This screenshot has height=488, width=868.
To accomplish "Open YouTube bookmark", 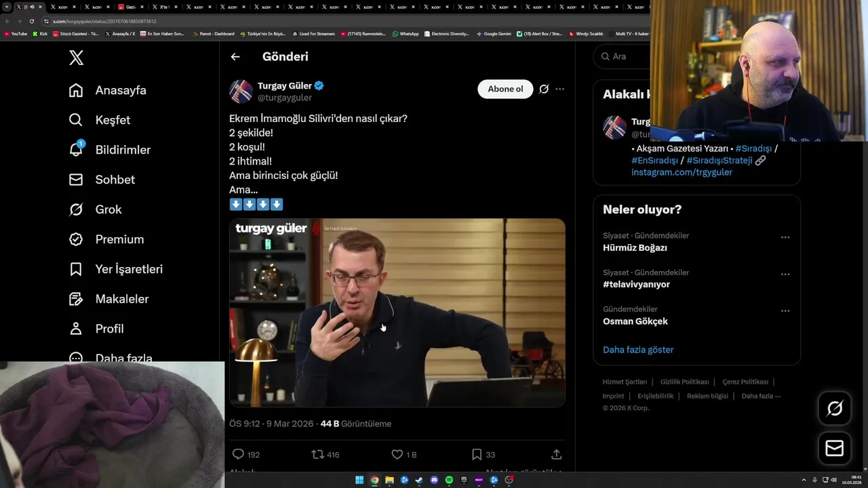I will [x=16, y=33].
